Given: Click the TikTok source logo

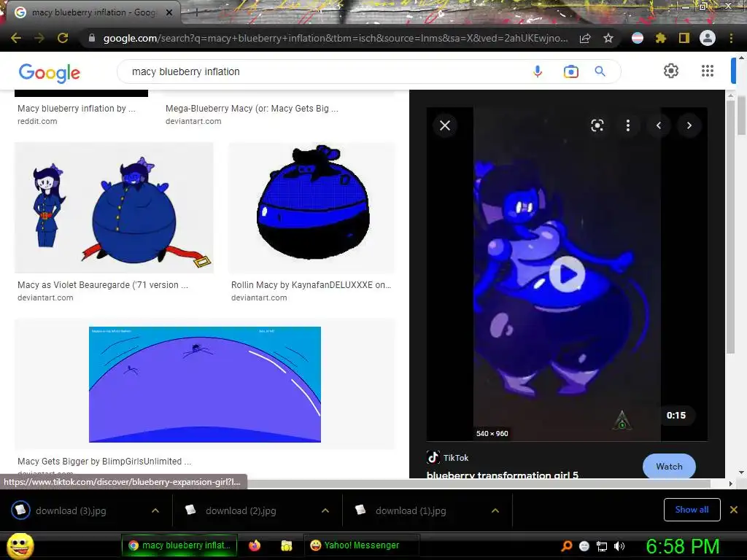Looking at the screenshot, I should tap(433, 458).
